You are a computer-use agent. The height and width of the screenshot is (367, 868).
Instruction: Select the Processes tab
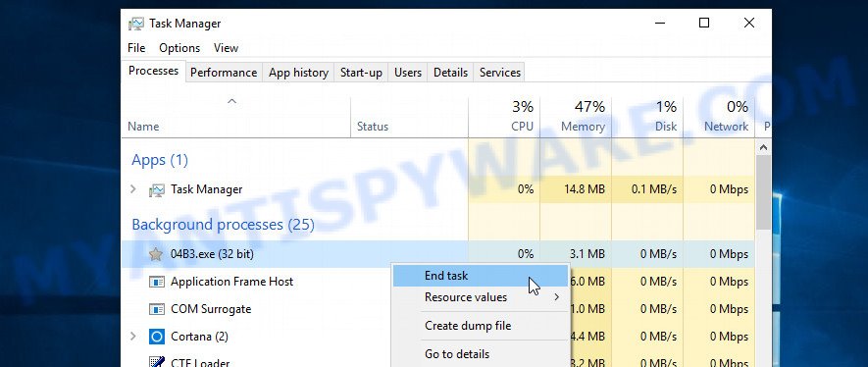pyautogui.click(x=153, y=71)
